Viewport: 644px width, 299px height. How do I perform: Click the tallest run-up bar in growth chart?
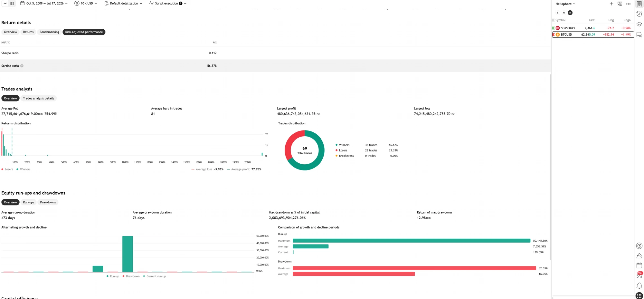click(128, 254)
